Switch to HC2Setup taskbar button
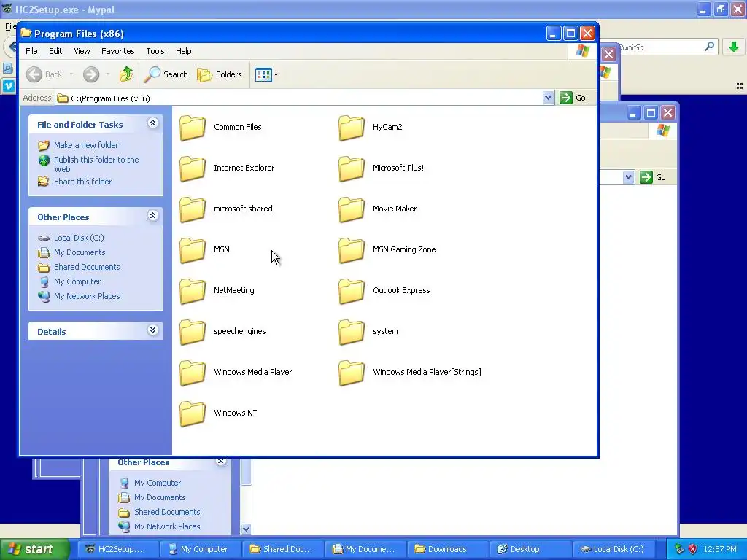Image resolution: width=747 pixels, height=560 pixels. 117,549
